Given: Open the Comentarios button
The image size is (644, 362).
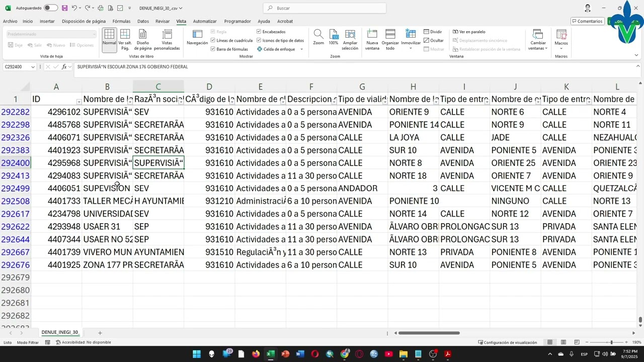Looking at the screenshot, I should (x=588, y=21).
